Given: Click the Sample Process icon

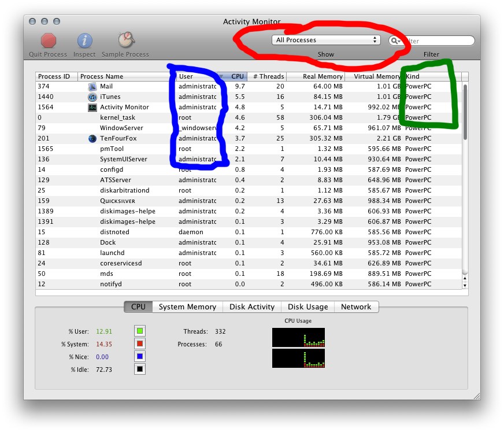Looking at the screenshot, I should click(125, 40).
